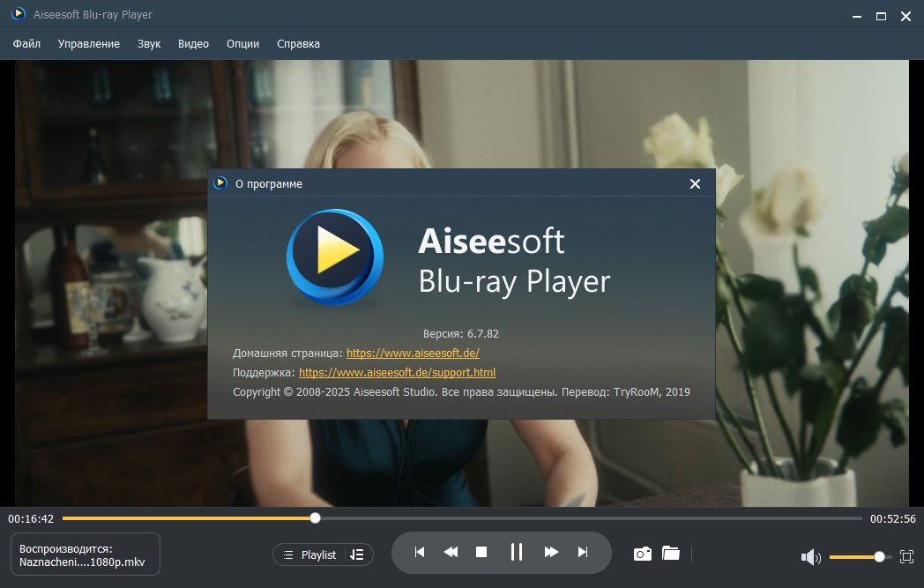Screen dimensions: 924x588
Task: Open the Файл menu
Action: click(26, 44)
